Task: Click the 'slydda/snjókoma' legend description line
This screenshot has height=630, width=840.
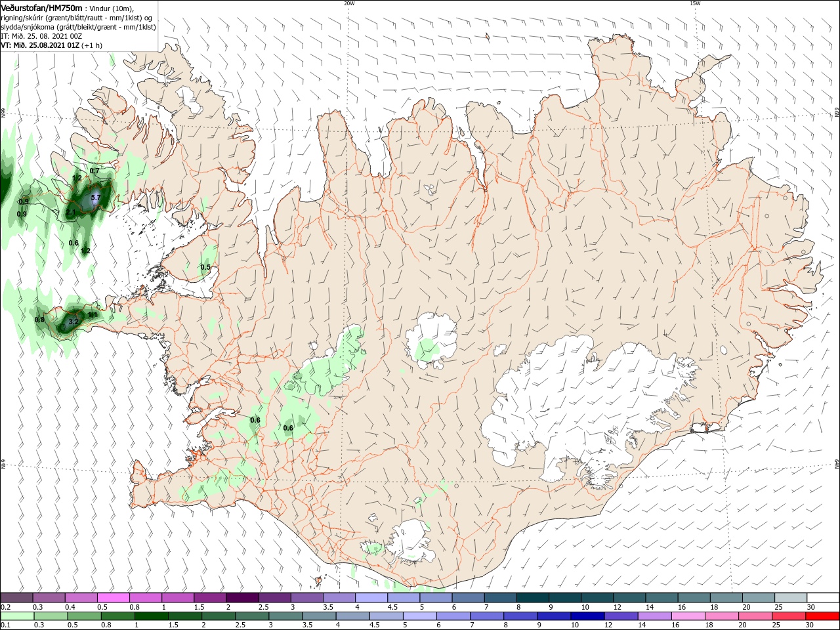Action: (79, 27)
